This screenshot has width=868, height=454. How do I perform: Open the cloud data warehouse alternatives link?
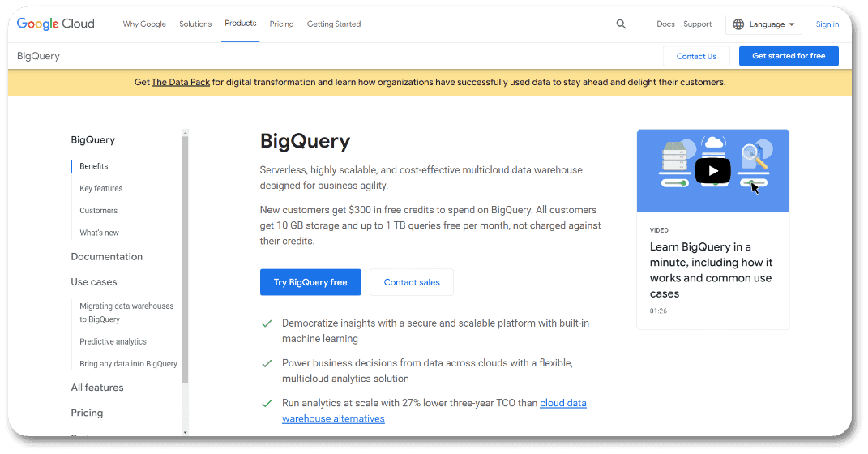(x=434, y=411)
